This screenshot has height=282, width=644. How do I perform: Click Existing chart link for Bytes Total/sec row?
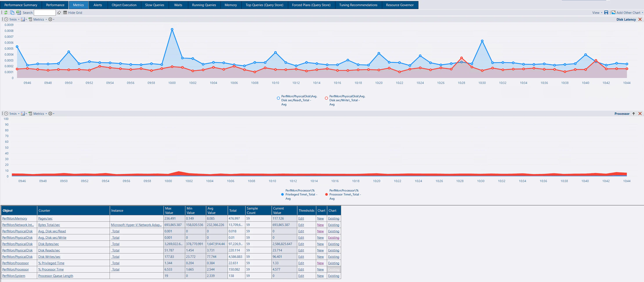[x=333, y=225]
